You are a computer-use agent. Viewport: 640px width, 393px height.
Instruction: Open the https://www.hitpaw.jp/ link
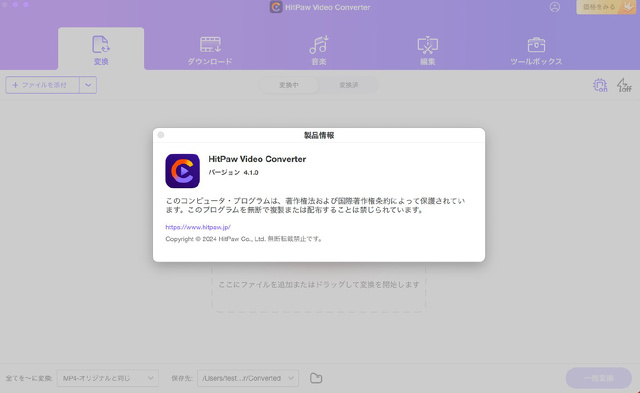(198, 227)
